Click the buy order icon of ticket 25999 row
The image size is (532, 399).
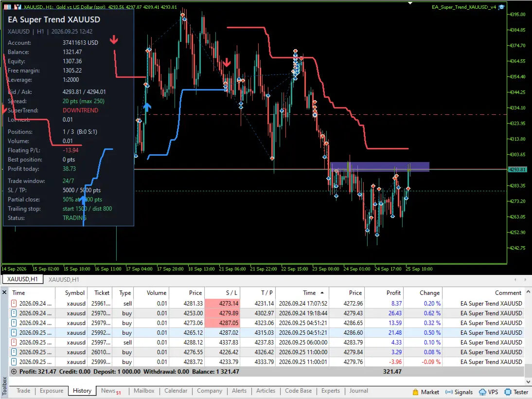point(14,362)
